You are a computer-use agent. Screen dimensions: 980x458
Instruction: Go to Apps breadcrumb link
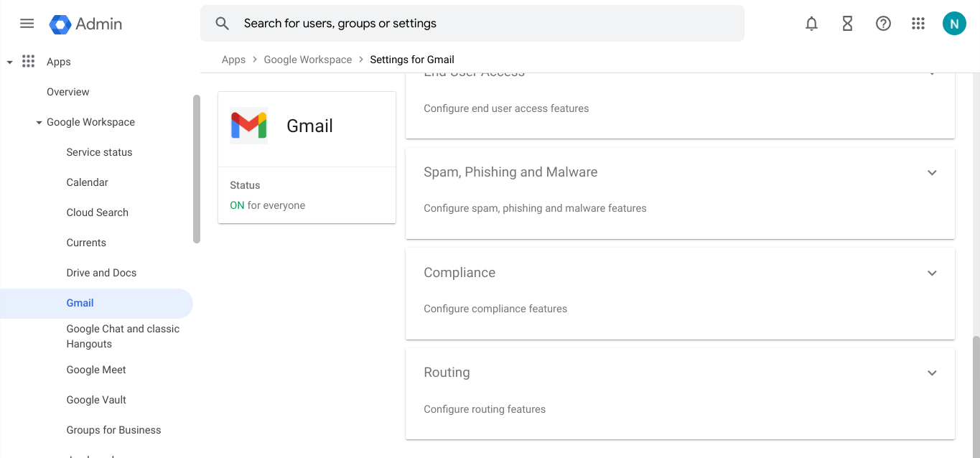[x=233, y=60]
